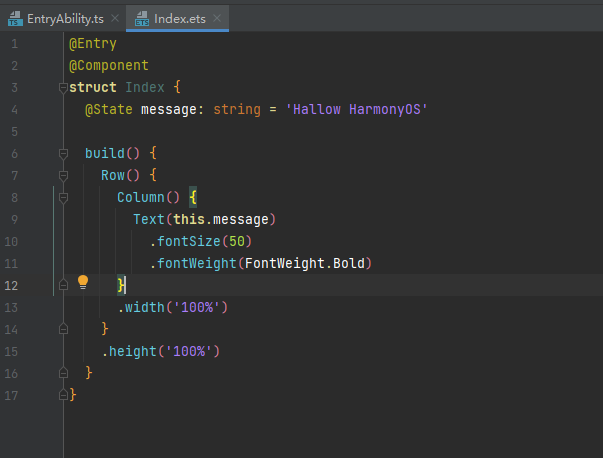
Task: Click line number 17 in the gutter
Action: coord(11,396)
